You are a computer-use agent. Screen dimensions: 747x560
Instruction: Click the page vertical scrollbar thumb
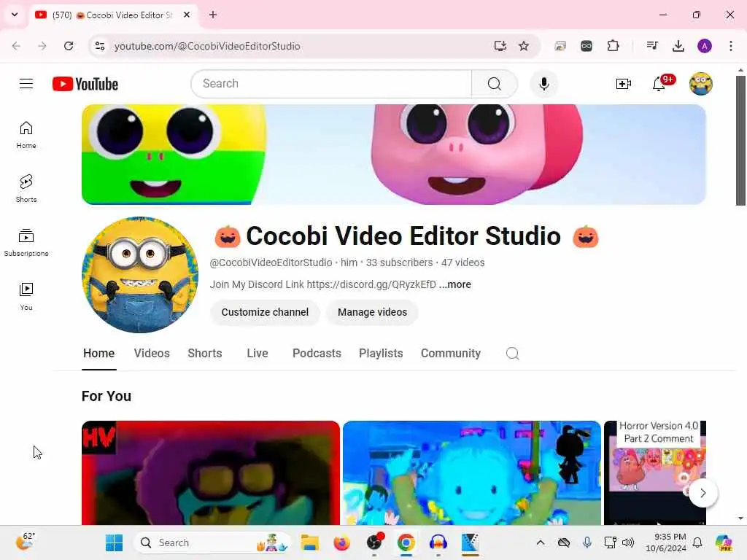coord(740,141)
